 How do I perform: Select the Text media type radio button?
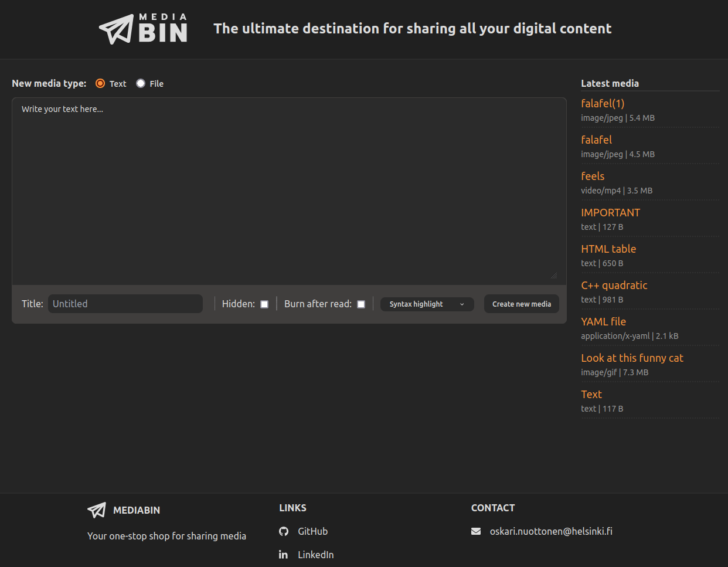point(100,83)
